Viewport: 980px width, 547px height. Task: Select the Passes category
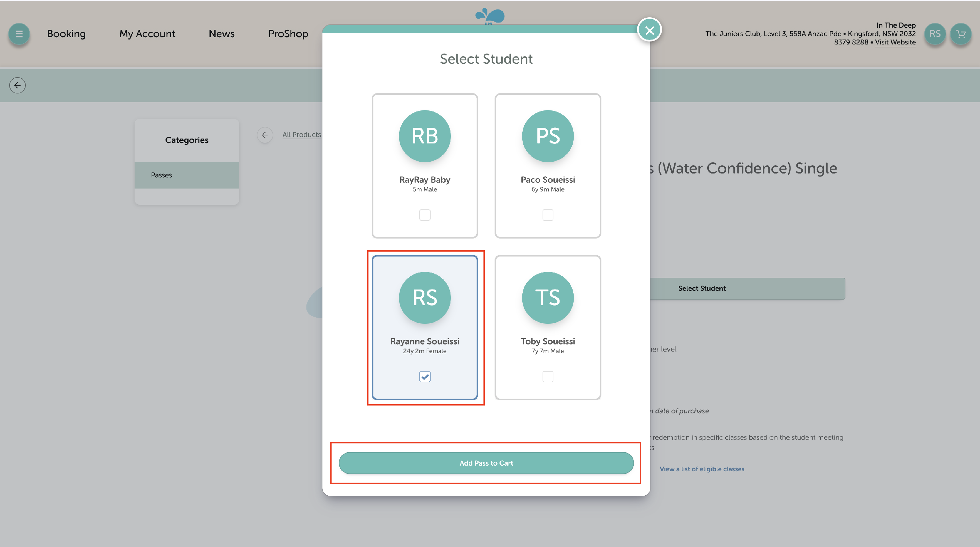187,175
